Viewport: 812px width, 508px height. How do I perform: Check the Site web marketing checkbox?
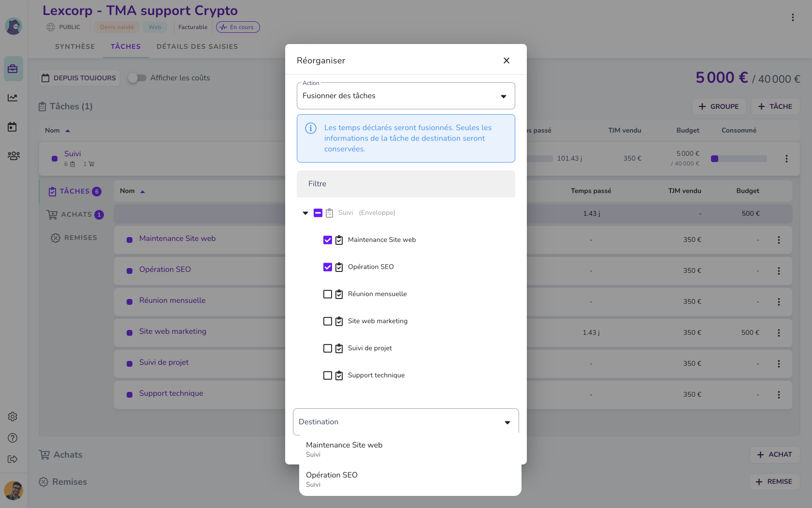[328, 321]
